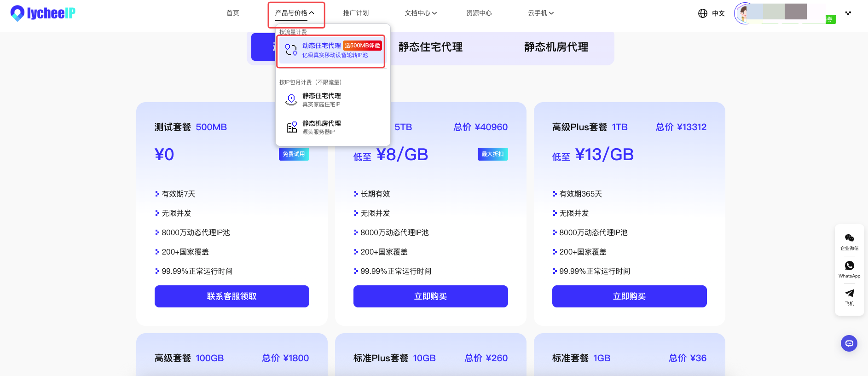Open the WeChat Work contact icon
868x376 pixels.
point(849,238)
